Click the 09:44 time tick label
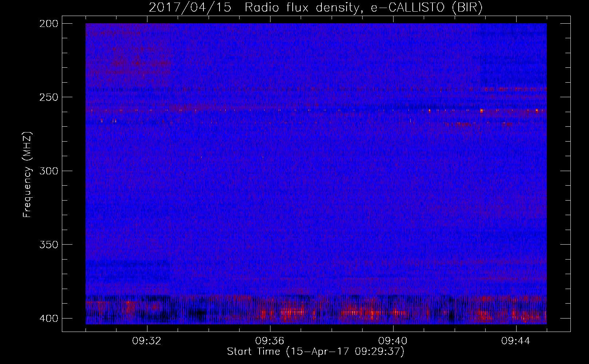The image size is (589, 364). tap(515, 341)
